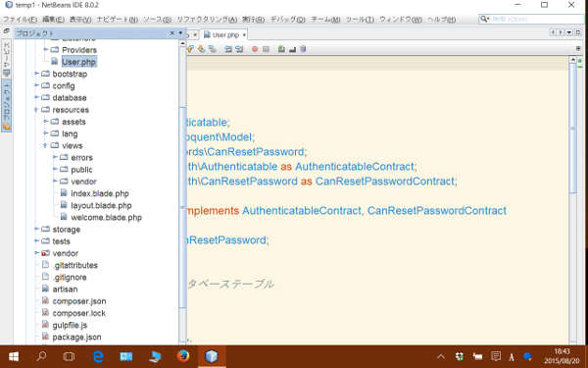Switch to the User.php editor tab
Viewport: 588px width, 368px height.
tap(225, 35)
